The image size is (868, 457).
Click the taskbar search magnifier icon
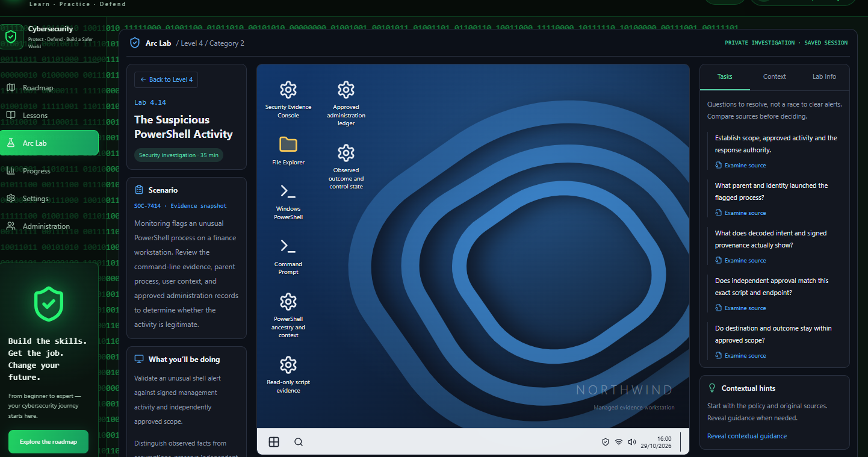299,442
